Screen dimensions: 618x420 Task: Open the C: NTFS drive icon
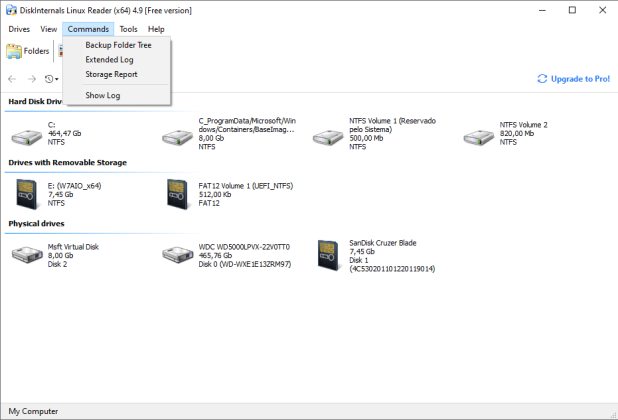pyautogui.click(x=27, y=137)
